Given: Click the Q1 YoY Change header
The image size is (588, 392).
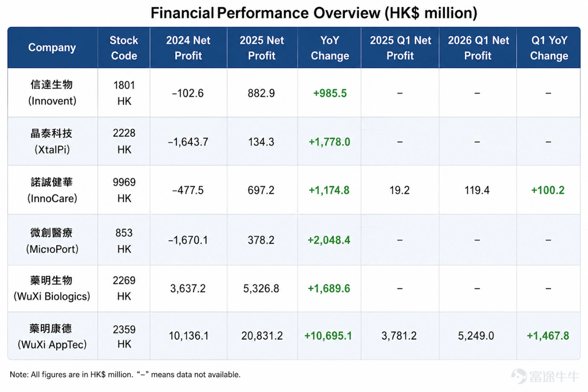Looking at the screenshot, I should (x=549, y=48).
